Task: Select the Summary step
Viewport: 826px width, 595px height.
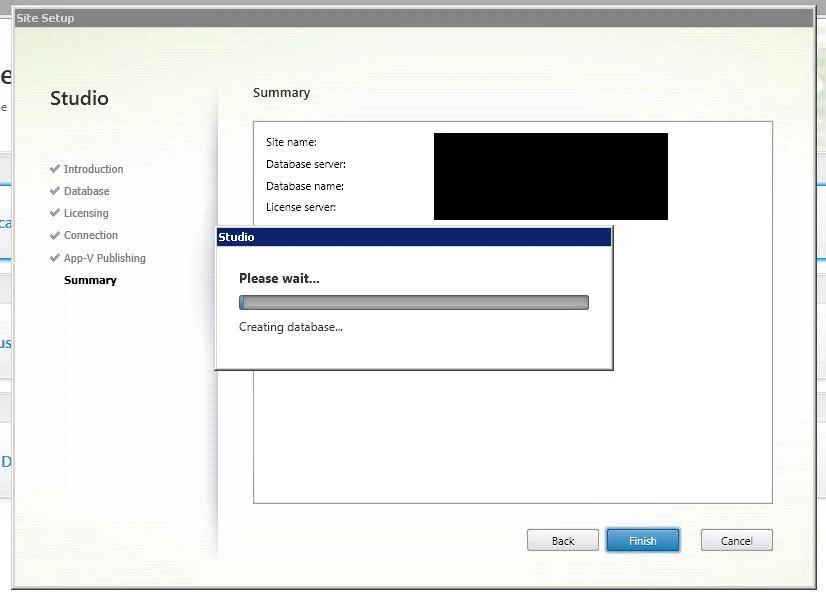Action: click(90, 280)
